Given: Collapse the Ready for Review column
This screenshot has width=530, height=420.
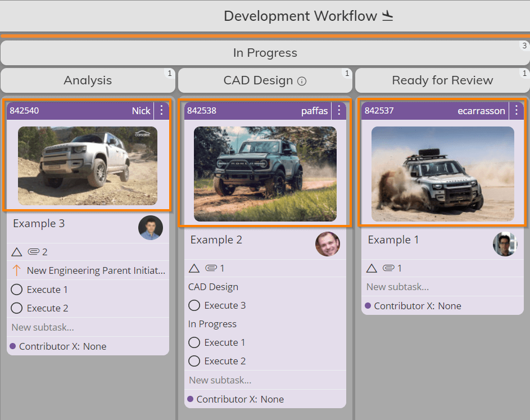Looking at the screenshot, I should coord(442,80).
